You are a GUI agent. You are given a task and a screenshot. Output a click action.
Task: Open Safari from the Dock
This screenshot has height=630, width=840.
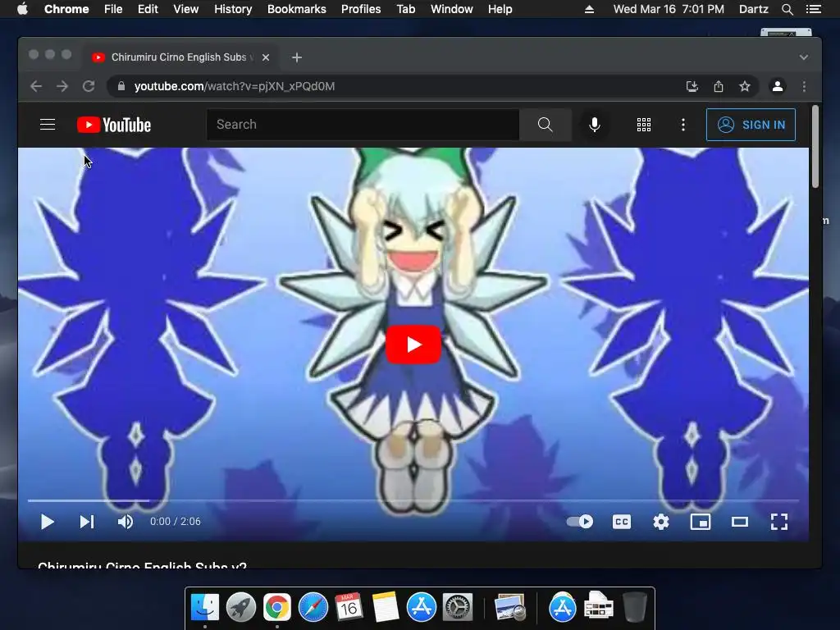pyautogui.click(x=313, y=608)
